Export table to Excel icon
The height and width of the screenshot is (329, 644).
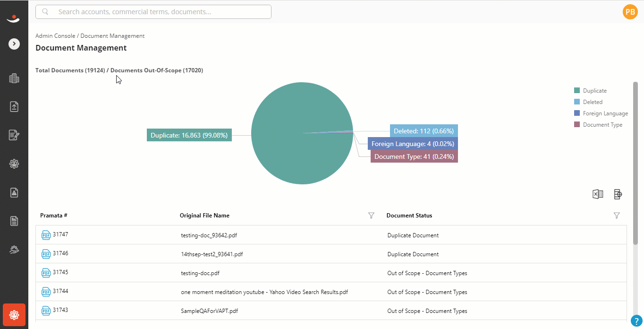coord(598,194)
